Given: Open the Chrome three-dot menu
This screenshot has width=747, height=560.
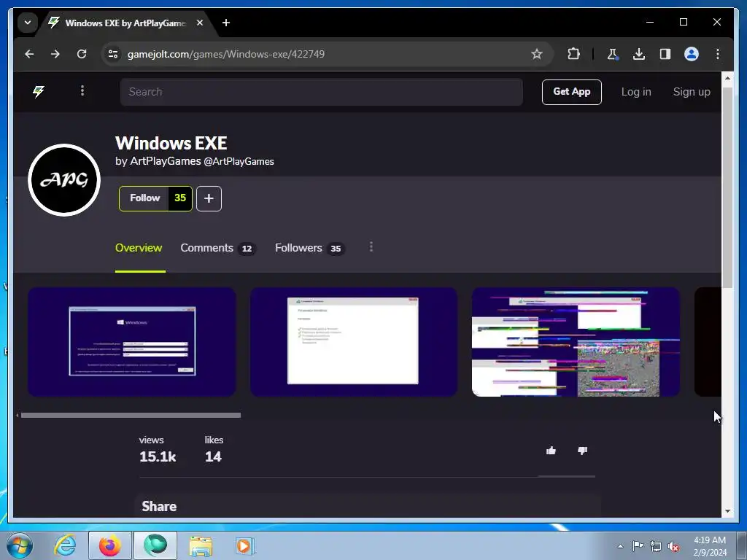Looking at the screenshot, I should (718, 54).
